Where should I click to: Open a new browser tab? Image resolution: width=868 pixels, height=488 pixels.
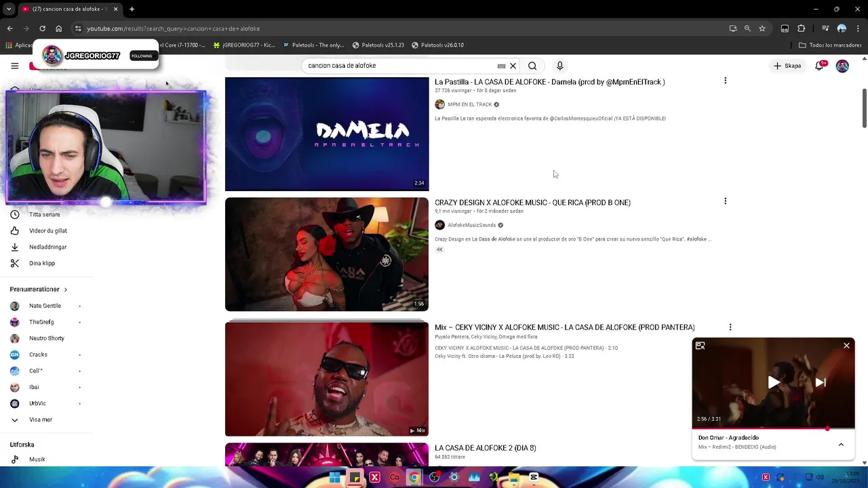(x=132, y=9)
